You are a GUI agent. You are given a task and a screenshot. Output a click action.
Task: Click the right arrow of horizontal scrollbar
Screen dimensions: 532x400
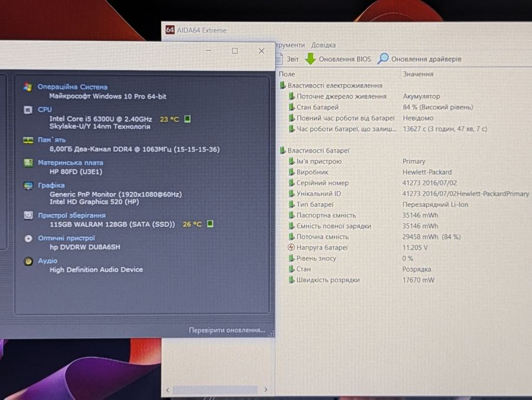pos(265,389)
